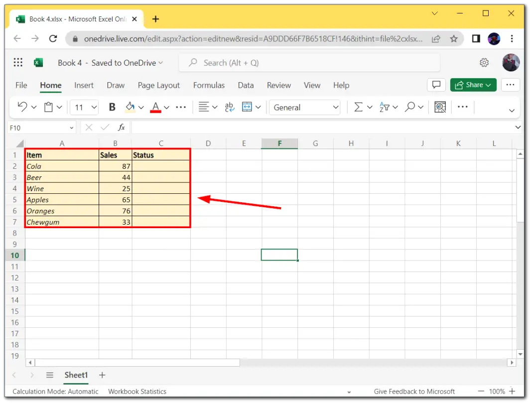Open Find with the magnifier icon

tap(411, 107)
